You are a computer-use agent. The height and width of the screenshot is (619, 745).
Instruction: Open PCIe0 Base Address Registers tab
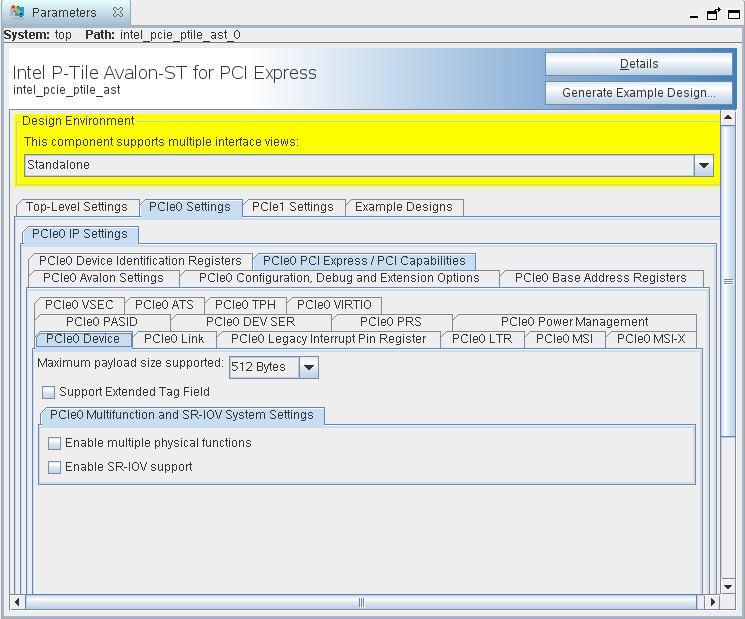(601, 278)
